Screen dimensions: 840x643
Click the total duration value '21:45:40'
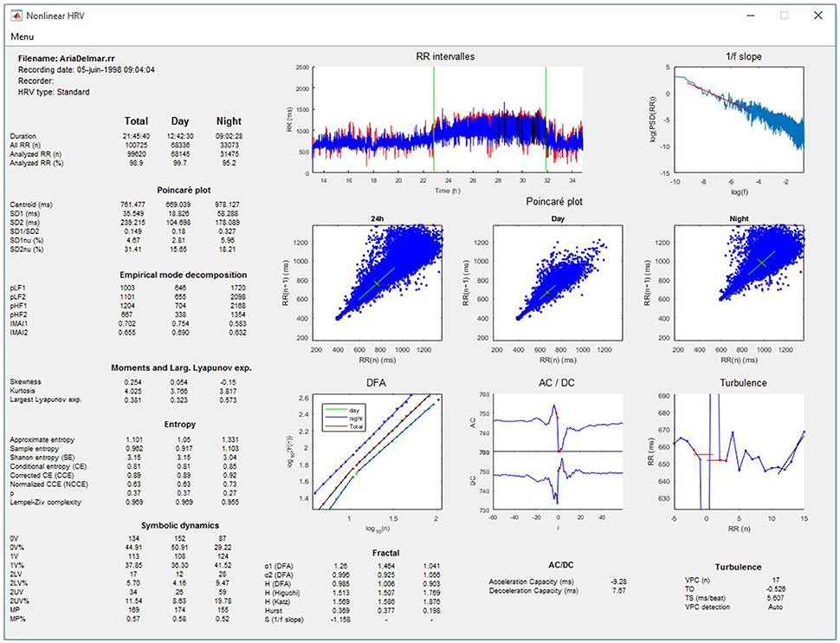136,136
